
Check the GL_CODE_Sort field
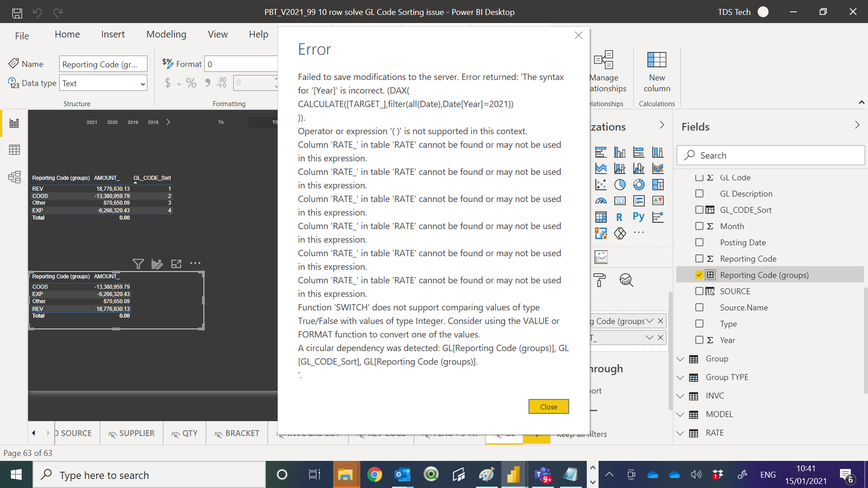(699, 210)
